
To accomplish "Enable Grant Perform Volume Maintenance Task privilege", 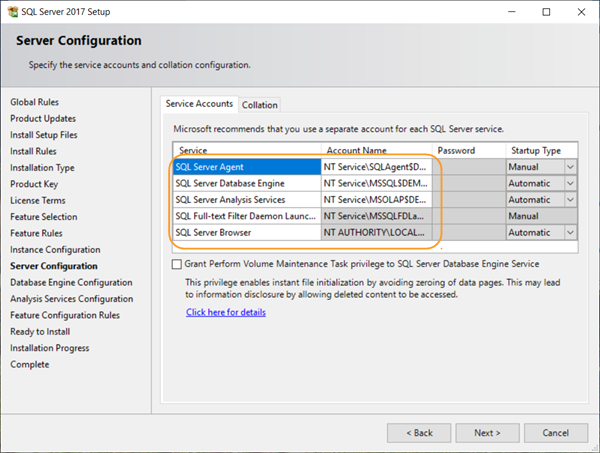I will (177, 264).
